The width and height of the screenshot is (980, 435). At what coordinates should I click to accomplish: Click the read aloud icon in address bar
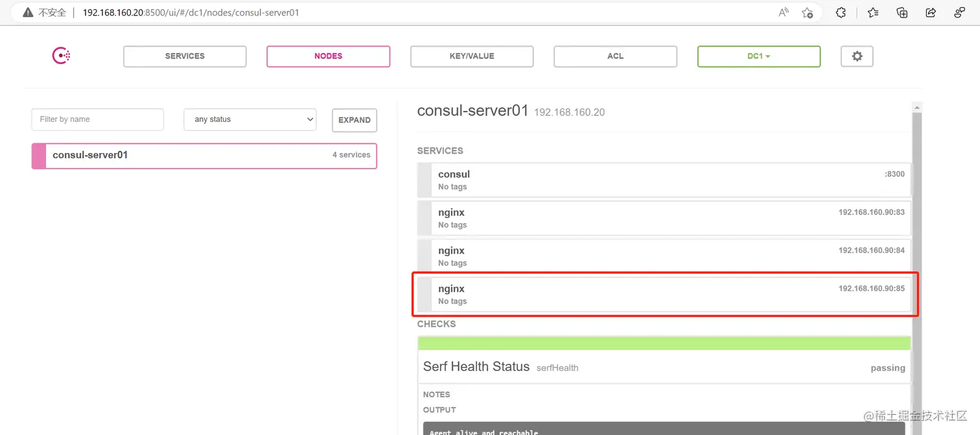(784, 12)
